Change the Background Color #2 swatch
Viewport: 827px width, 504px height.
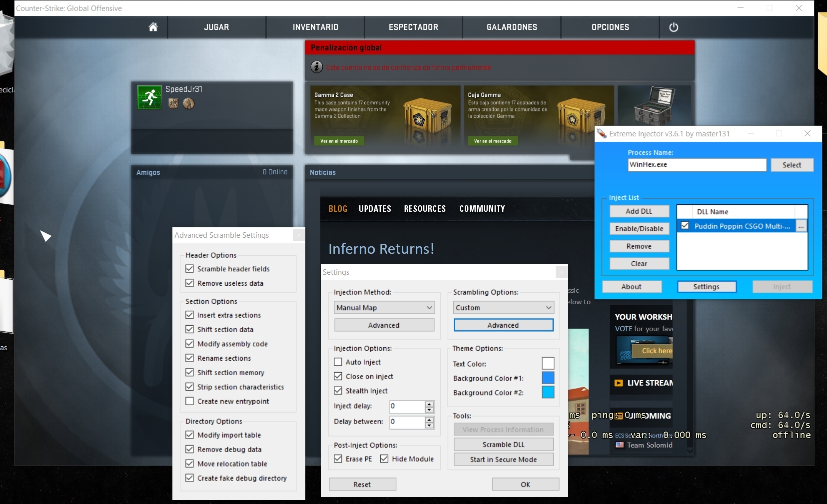(548, 393)
